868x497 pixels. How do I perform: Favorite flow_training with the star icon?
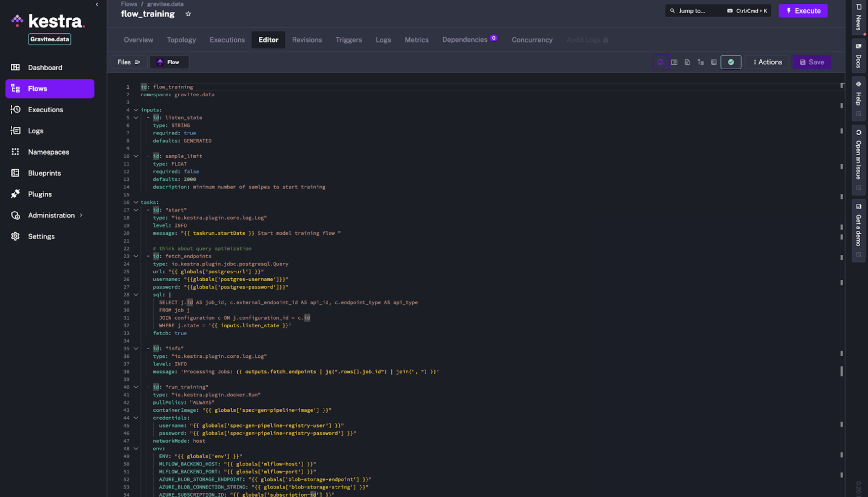coord(188,14)
